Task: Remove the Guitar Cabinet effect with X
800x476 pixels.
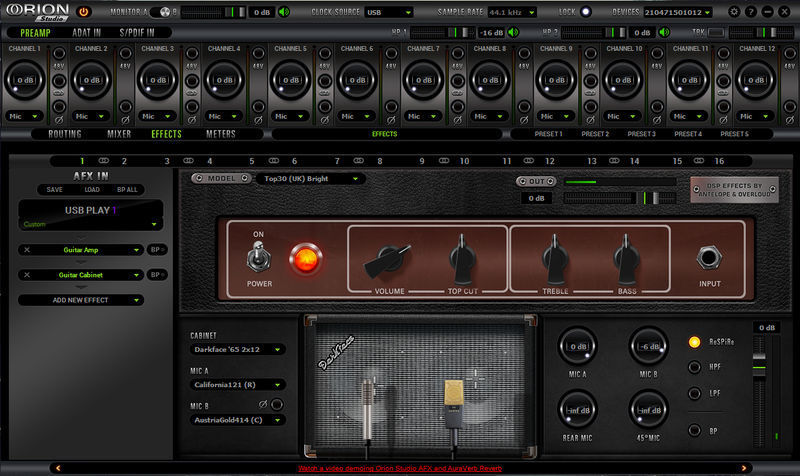Action: tap(27, 274)
